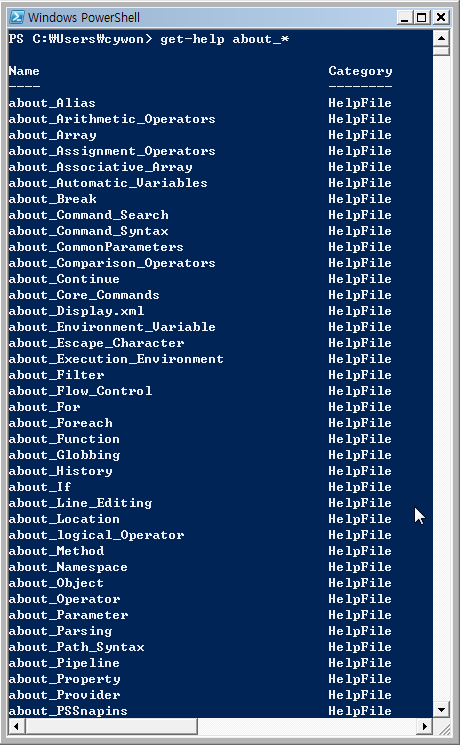Click the Name column header
Screen dimensions: 460x745
click(24, 71)
